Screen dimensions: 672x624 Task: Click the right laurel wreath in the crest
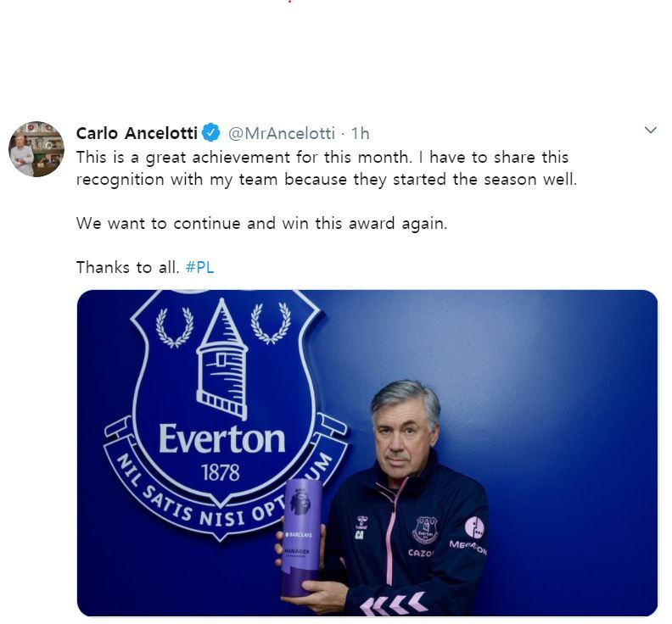(x=271, y=323)
